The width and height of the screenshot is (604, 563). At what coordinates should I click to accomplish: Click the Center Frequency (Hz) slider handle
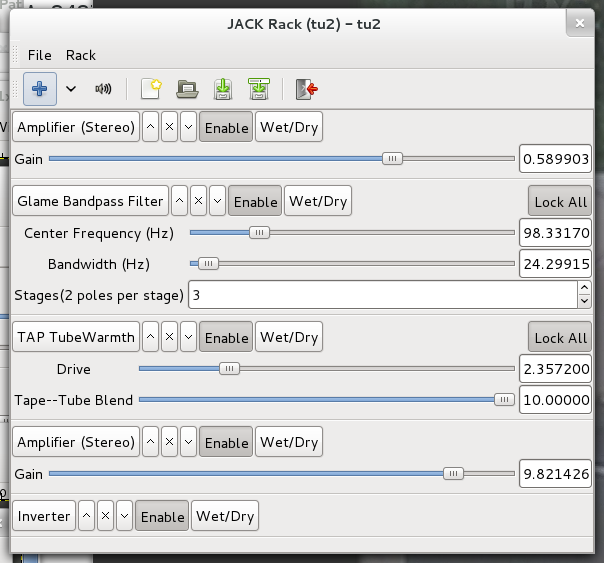click(259, 232)
